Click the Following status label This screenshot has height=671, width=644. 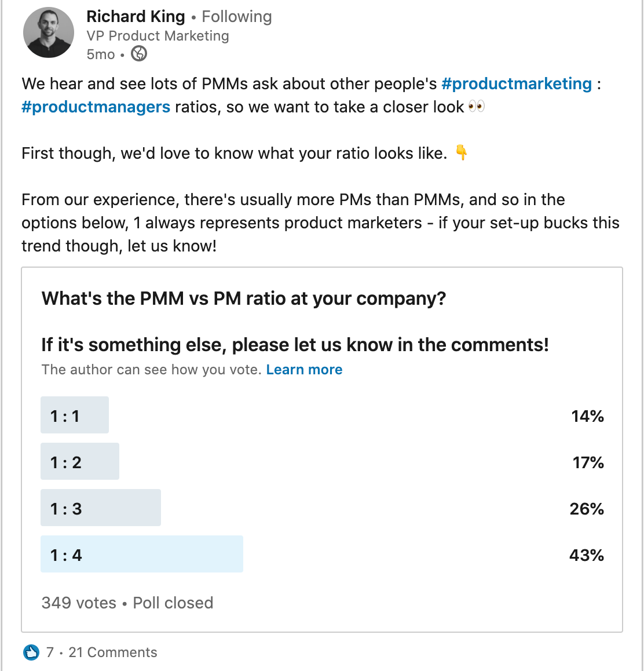pos(236,17)
